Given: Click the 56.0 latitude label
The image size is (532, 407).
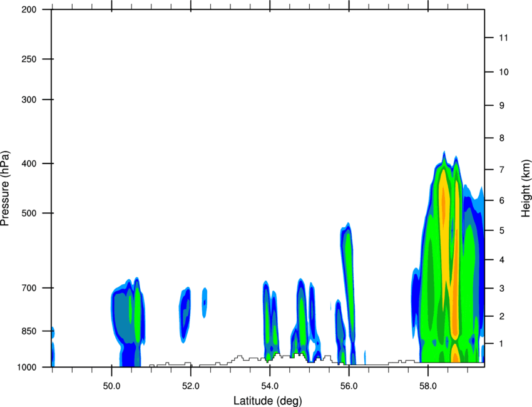Looking at the screenshot, I should coord(349,386).
